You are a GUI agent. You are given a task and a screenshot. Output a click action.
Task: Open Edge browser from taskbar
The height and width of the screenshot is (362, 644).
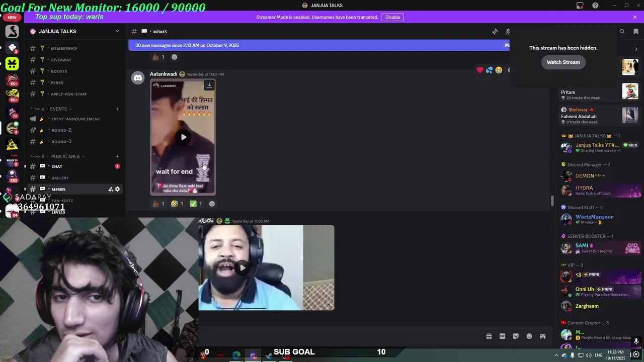coord(236,355)
